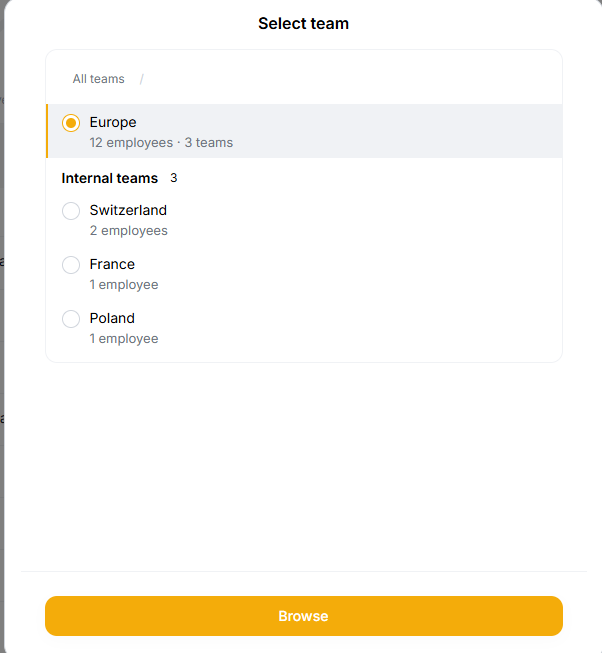Go to All teams breadcrumb

click(x=98, y=79)
